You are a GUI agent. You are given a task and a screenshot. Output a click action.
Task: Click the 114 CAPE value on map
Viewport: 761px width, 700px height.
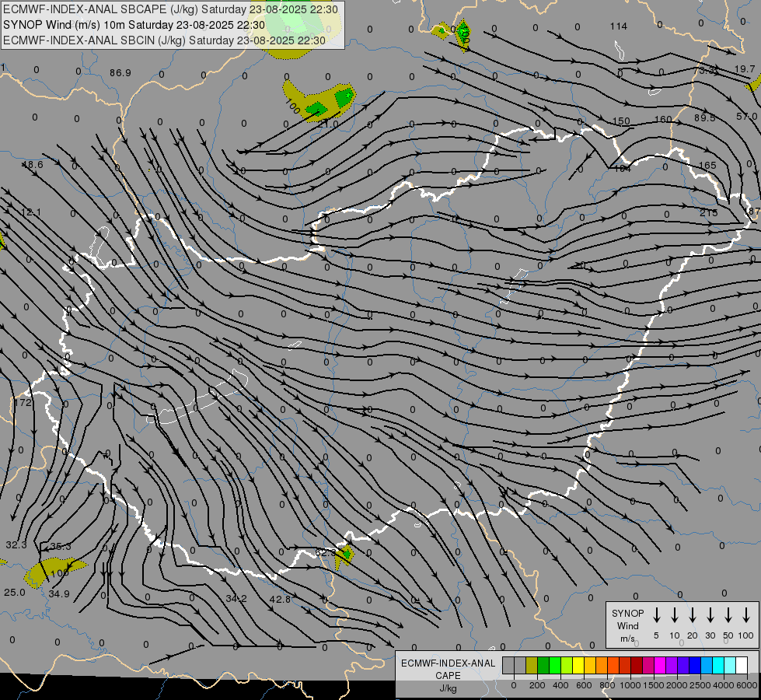(619, 26)
